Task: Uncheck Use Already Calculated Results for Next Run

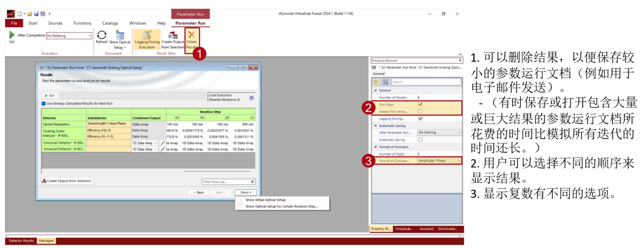Action: (44, 104)
